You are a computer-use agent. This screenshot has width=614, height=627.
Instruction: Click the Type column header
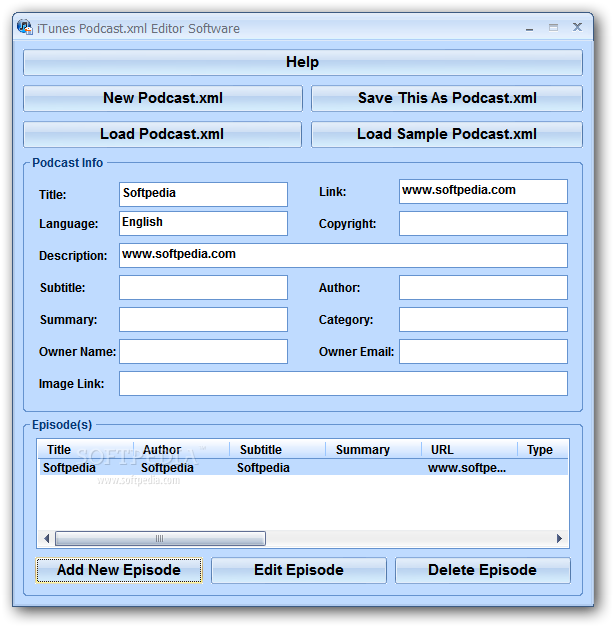click(543, 449)
